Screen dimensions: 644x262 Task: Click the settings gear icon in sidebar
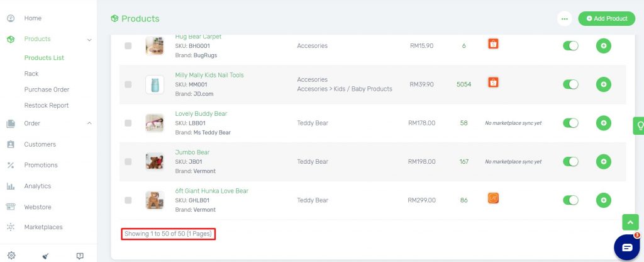point(11,256)
